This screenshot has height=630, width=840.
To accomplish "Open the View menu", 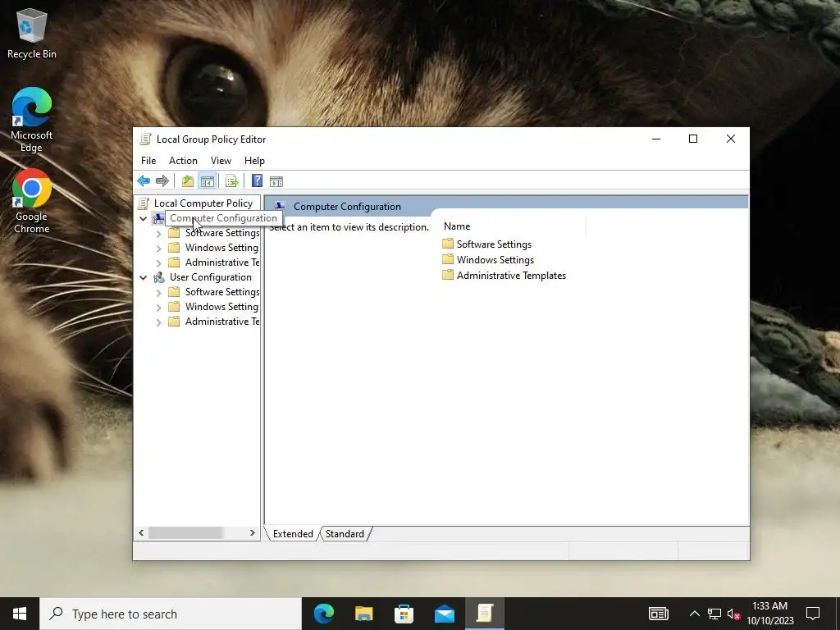I will click(221, 161).
